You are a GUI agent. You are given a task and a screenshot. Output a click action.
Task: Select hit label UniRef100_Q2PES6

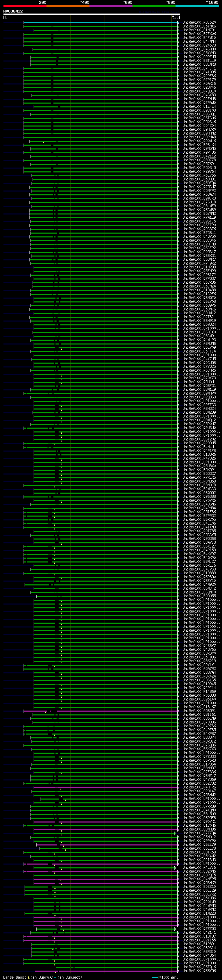tap(199, 76)
